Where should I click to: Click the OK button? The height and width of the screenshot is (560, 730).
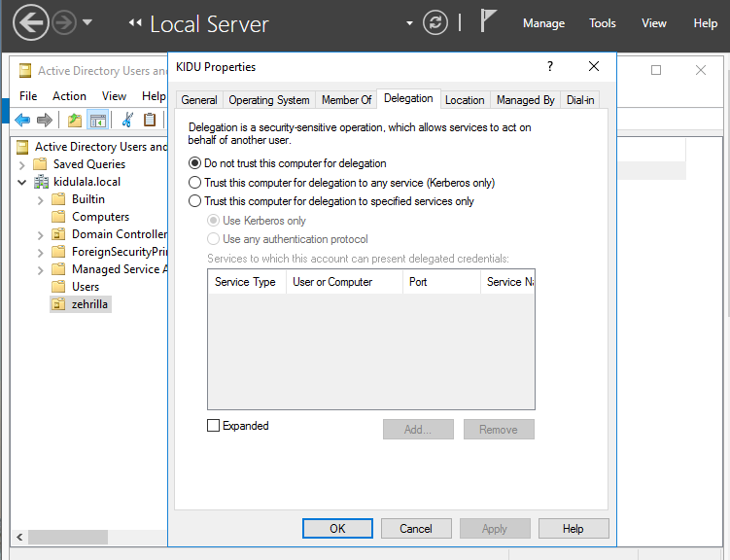click(x=337, y=529)
